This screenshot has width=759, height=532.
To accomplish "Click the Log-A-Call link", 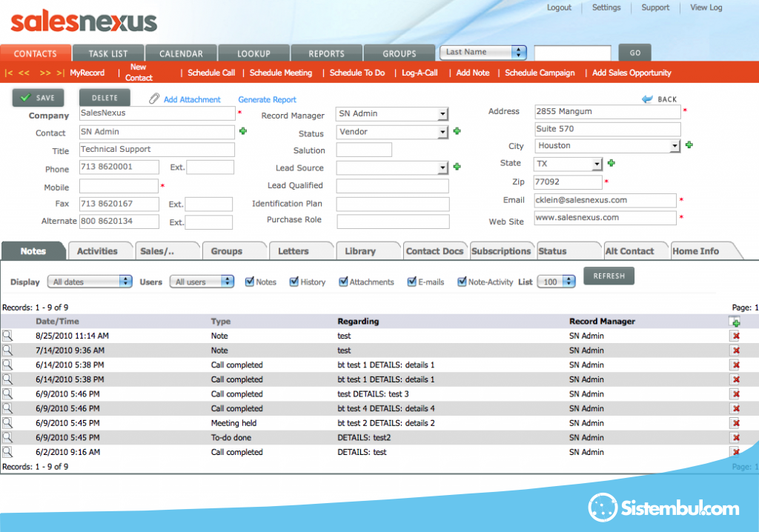I will pos(420,73).
